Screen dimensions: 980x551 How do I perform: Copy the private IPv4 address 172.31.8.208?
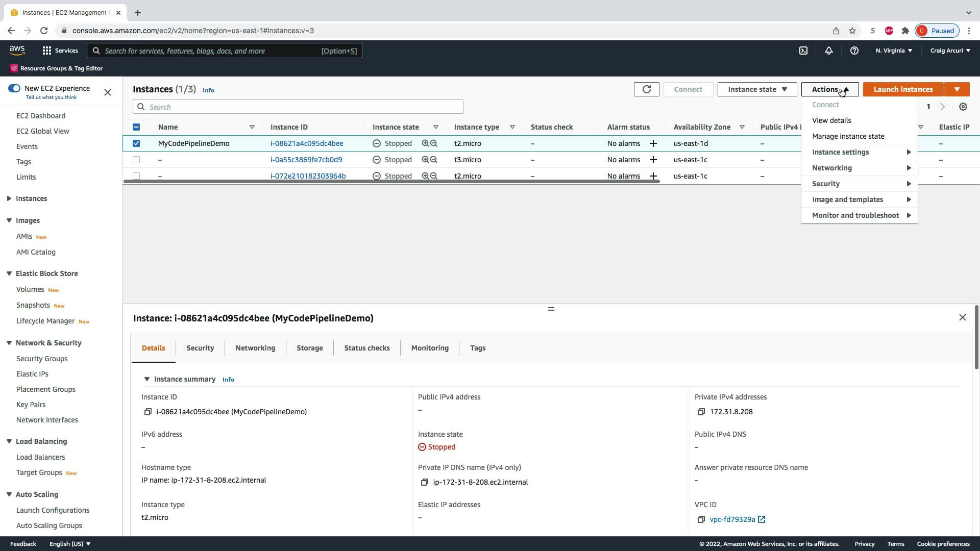coord(701,412)
